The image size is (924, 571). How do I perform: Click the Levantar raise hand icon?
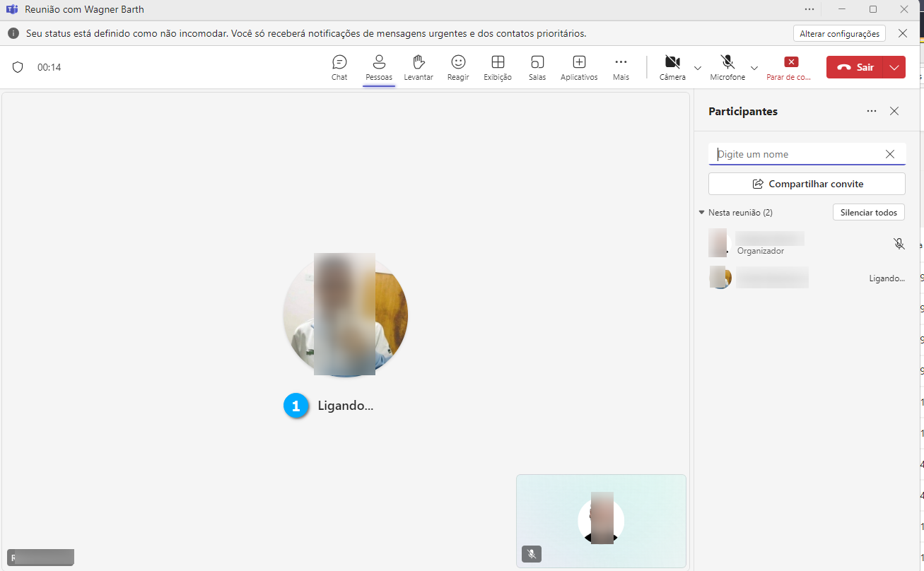419,67
